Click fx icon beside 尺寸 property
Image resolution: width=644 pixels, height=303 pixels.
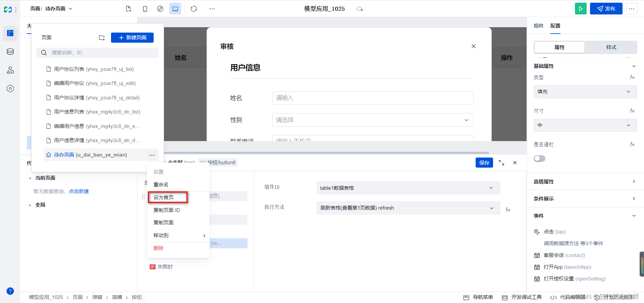[632, 111]
